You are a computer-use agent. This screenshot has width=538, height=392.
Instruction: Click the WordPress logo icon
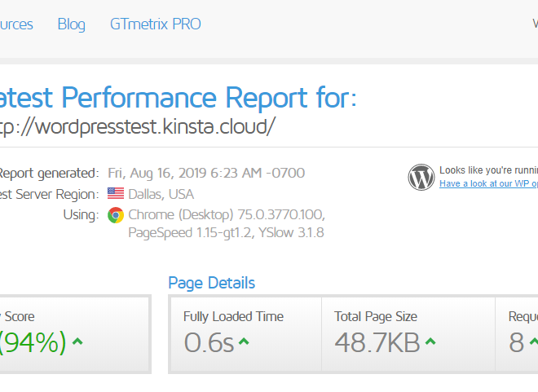421,177
